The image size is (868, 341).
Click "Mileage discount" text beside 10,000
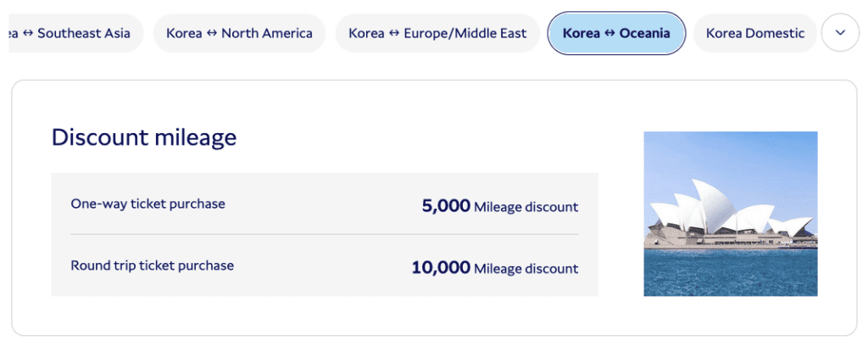click(x=526, y=269)
